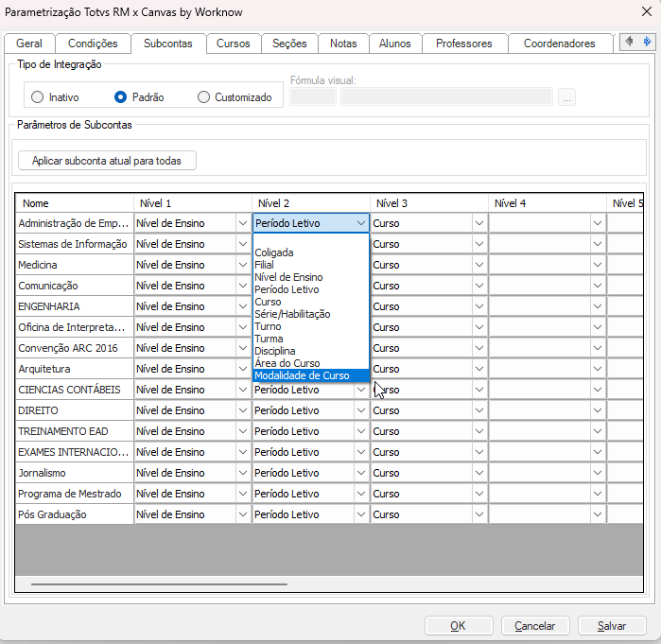
Task: Switch to the Cursos tab
Action: tap(233, 44)
